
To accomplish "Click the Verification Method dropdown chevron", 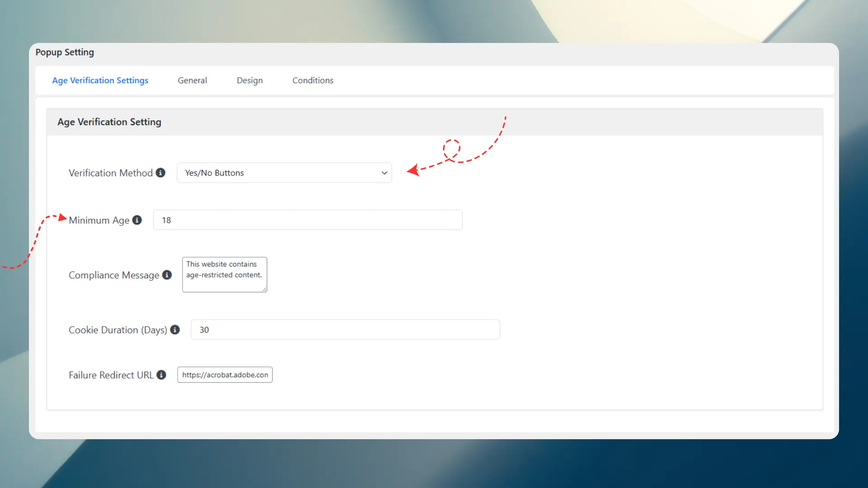I will (x=384, y=173).
